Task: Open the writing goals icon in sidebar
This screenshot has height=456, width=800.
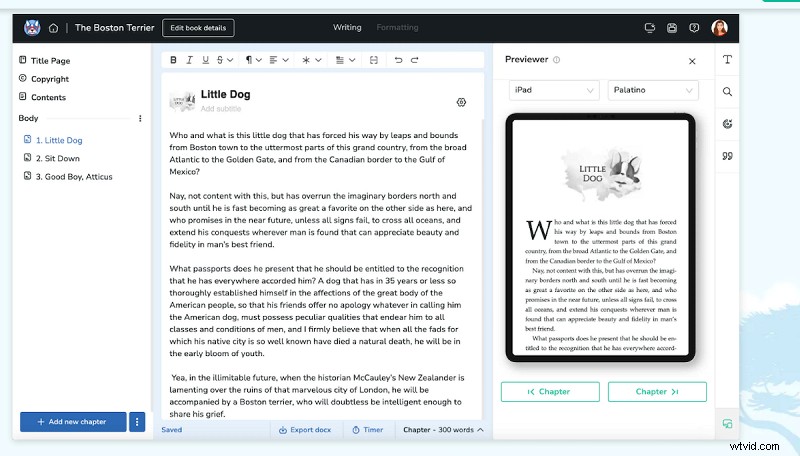Action: click(728, 124)
